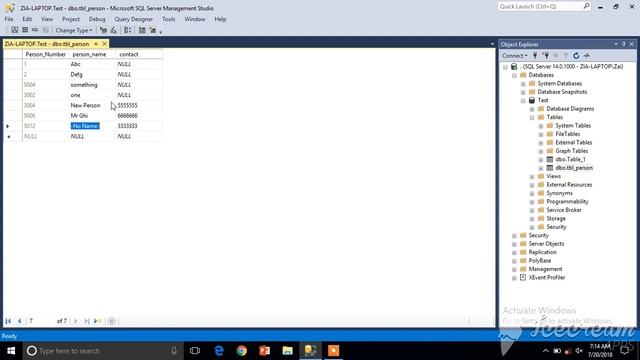Open the Change Type dropdown

click(73, 30)
